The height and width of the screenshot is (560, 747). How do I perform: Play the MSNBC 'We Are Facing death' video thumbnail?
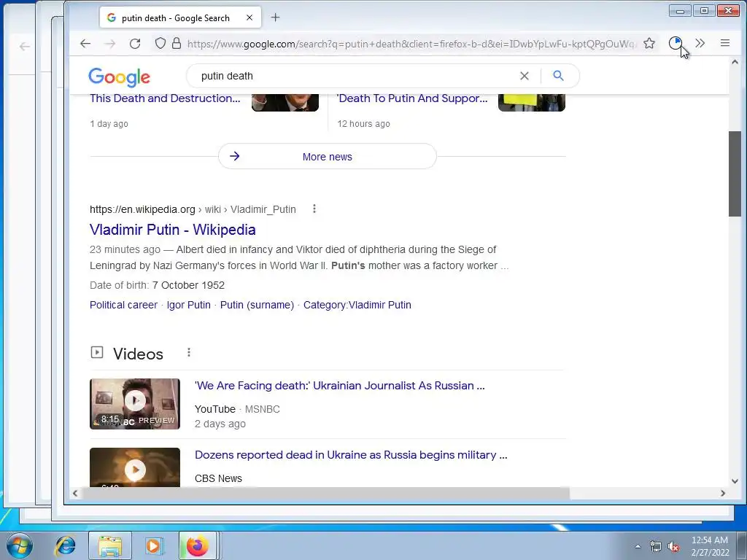pos(135,404)
